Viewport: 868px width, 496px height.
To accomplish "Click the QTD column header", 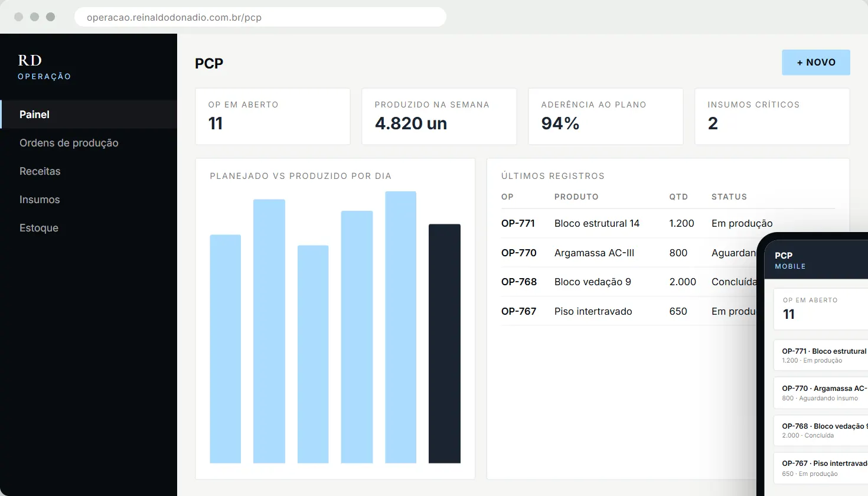I will click(x=679, y=197).
